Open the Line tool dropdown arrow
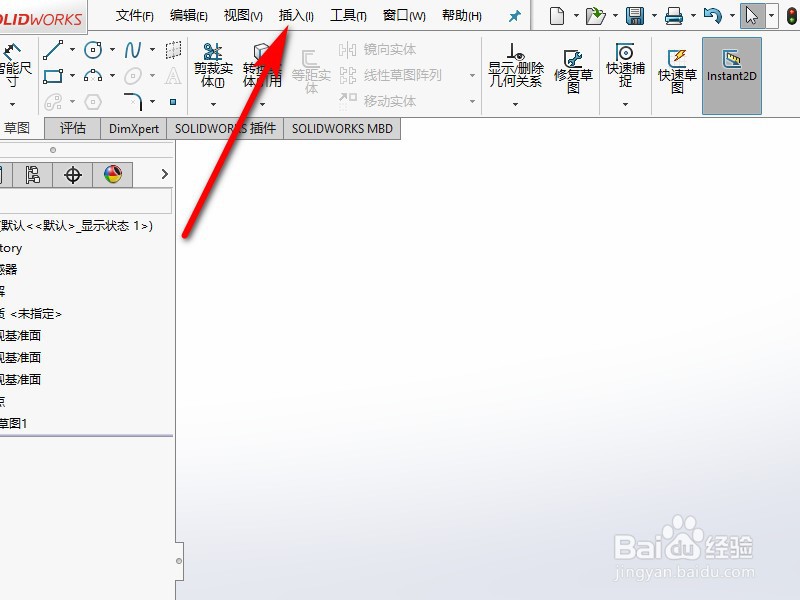 (72, 49)
